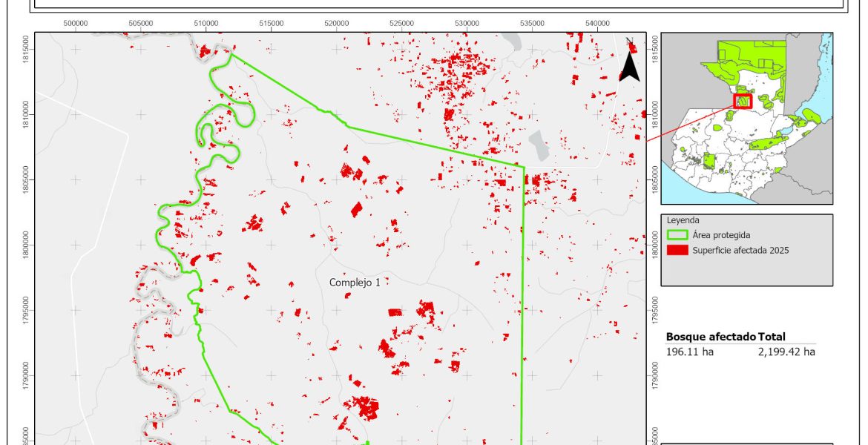Click the north arrow symbol on the map
Image resolution: width=868 pixels, height=445 pixels.
[629, 62]
